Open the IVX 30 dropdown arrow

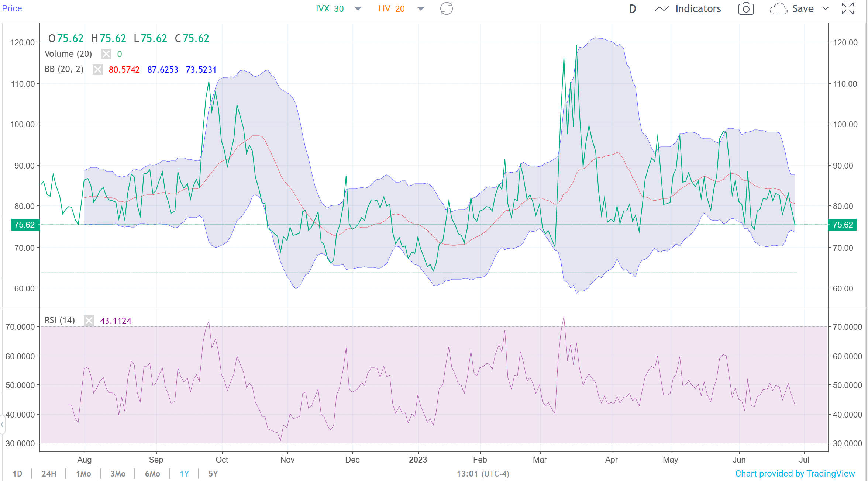point(358,9)
